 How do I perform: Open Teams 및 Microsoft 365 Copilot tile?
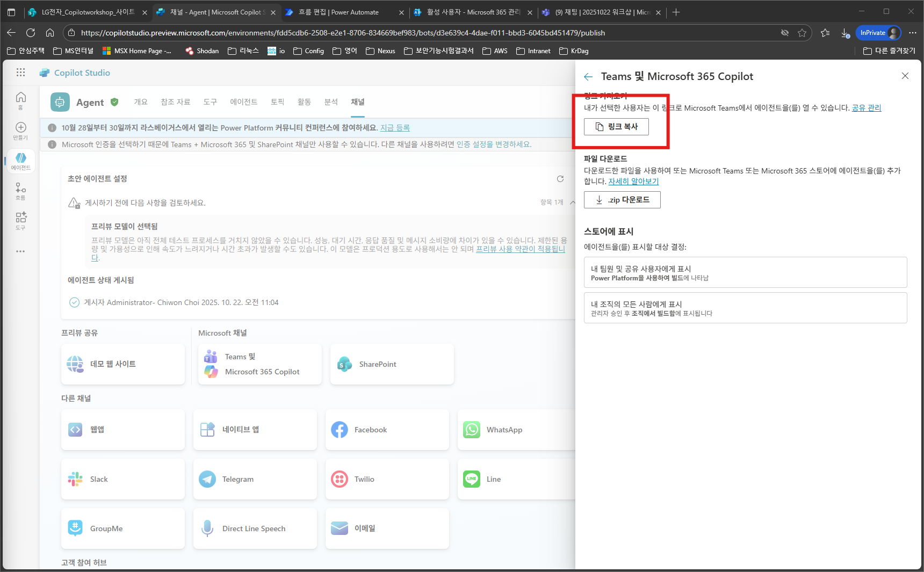[x=260, y=364]
